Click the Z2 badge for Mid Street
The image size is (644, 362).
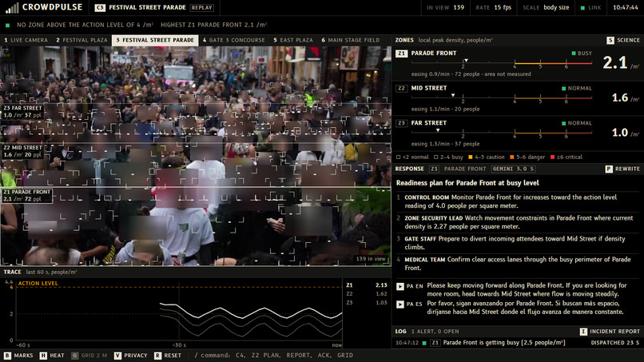click(401, 89)
